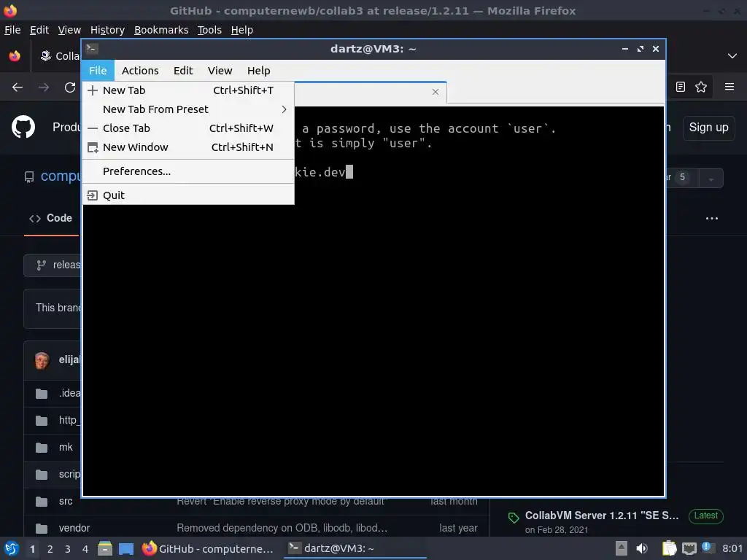Open the repository more options ellipsis
The width and height of the screenshot is (747, 560).
(712, 218)
